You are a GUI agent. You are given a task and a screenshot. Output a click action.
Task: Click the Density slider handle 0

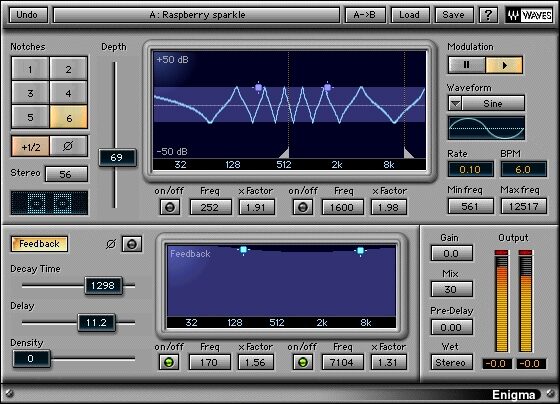coord(31,359)
